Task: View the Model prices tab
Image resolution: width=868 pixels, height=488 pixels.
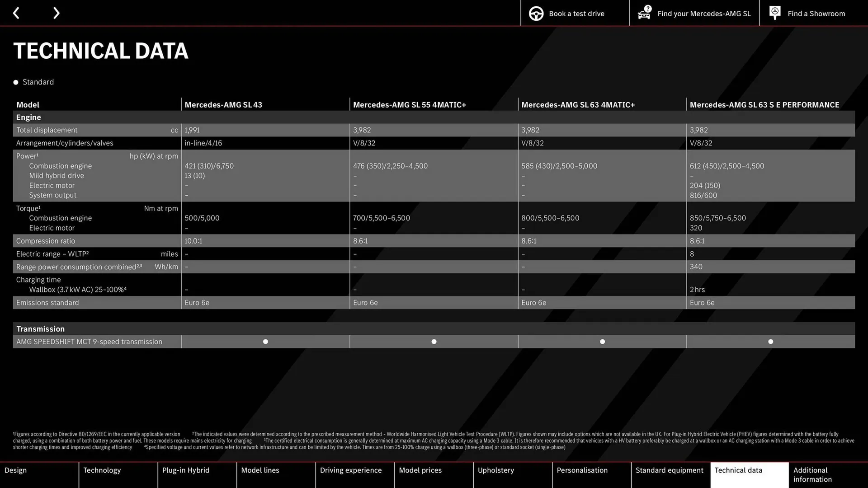Action: [420, 470]
